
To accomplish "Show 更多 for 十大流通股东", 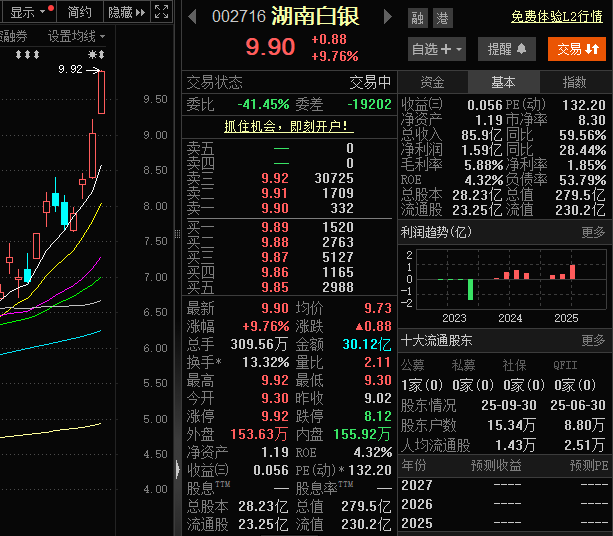I will point(593,340).
